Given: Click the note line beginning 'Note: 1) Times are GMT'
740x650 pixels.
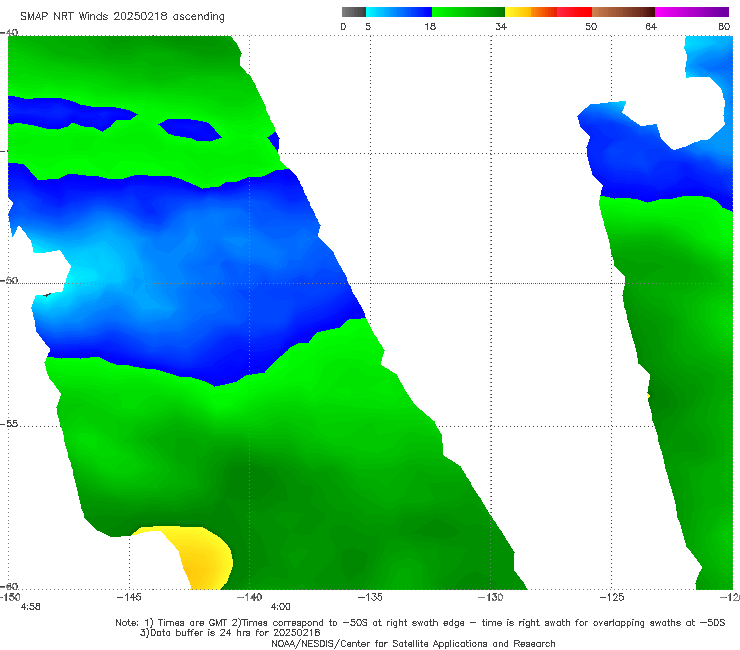Looking at the screenshot, I should pyautogui.click(x=420, y=623).
